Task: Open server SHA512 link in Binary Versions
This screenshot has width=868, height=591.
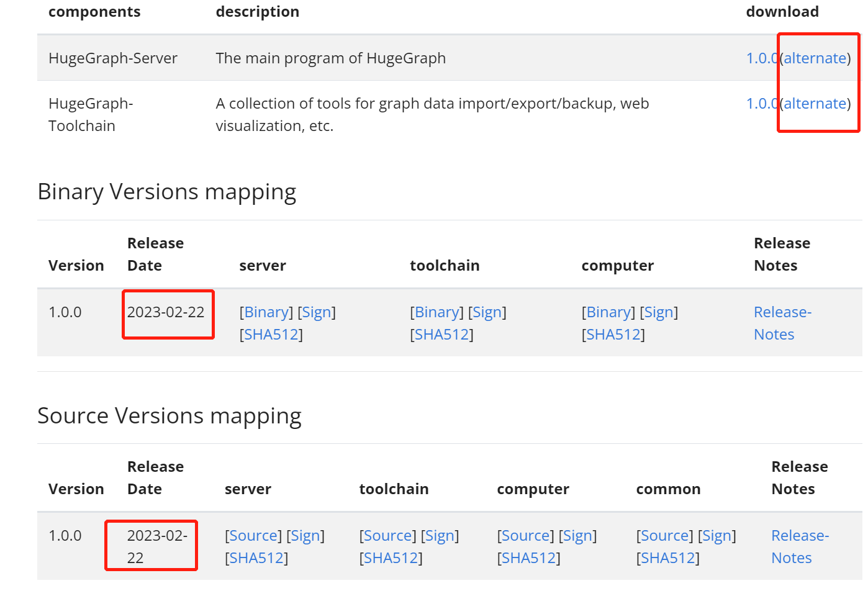Action: (271, 334)
